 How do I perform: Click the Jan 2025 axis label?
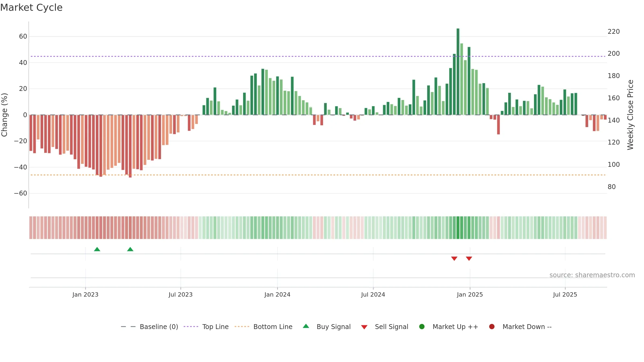tap(470, 295)
